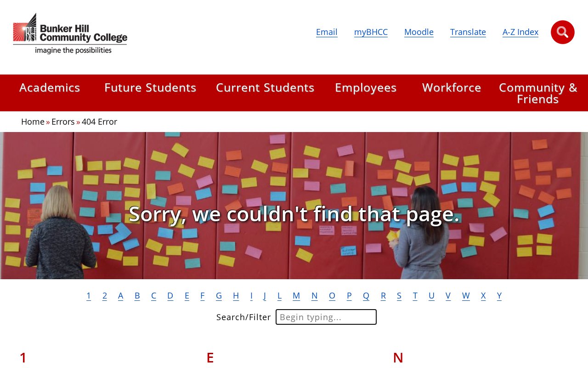The image size is (588, 368).
Task: Go to Home breadcrumb
Action: coord(33,122)
